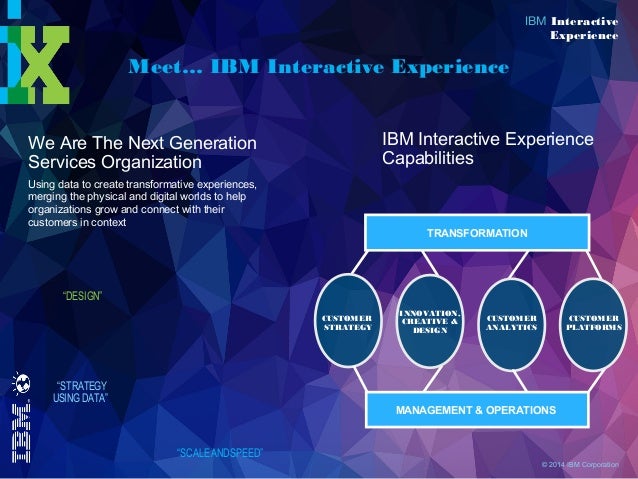Select the MANAGEMENT & OPERATIONS box
Image resolution: width=638 pixels, height=479 pixels.
tap(477, 410)
